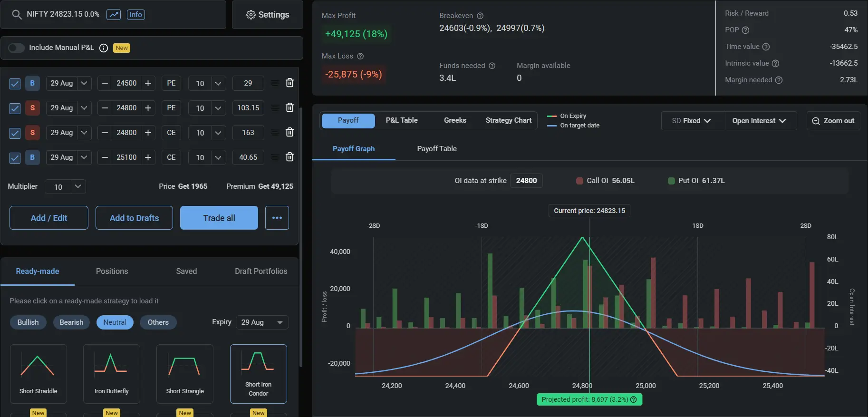Delete the 24800 PE leg
The width and height of the screenshot is (868, 417).
(289, 107)
